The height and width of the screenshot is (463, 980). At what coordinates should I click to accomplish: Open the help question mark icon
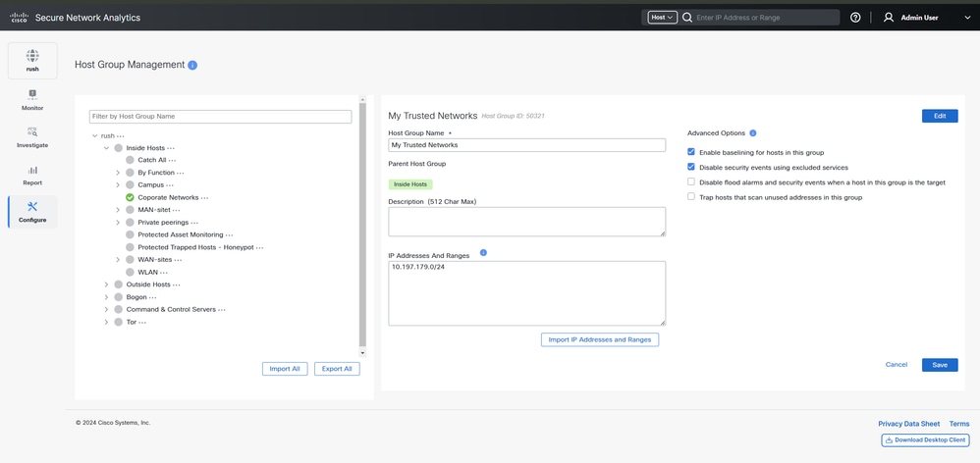[x=855, y=18]
